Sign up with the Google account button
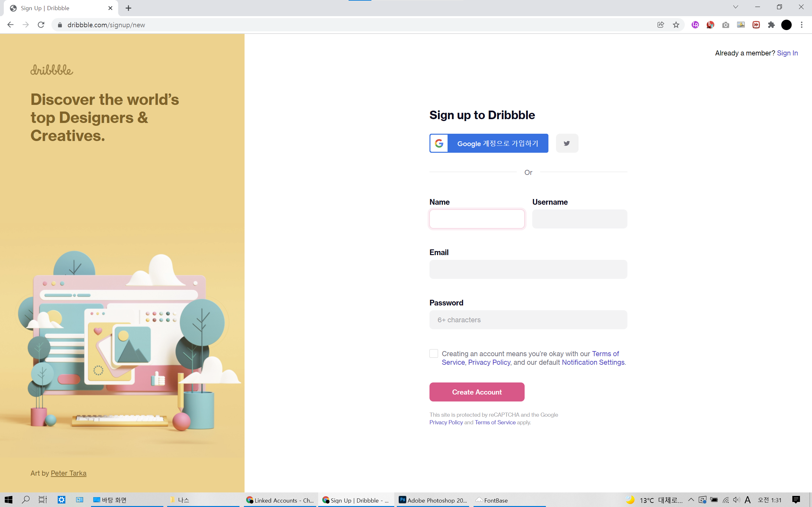This screenshot has height=507, width=812. [x=488, y=143]
